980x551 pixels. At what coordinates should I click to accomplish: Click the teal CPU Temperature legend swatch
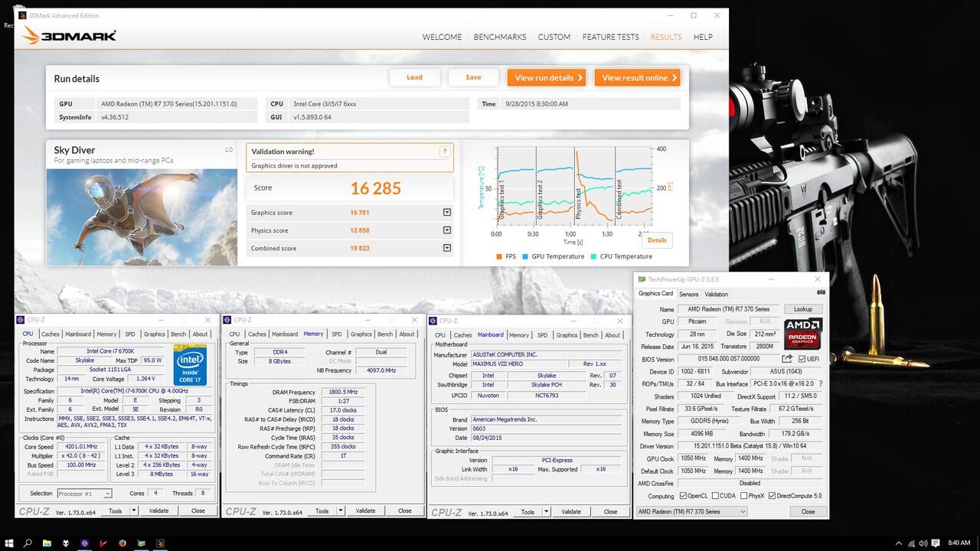(593, 256)
